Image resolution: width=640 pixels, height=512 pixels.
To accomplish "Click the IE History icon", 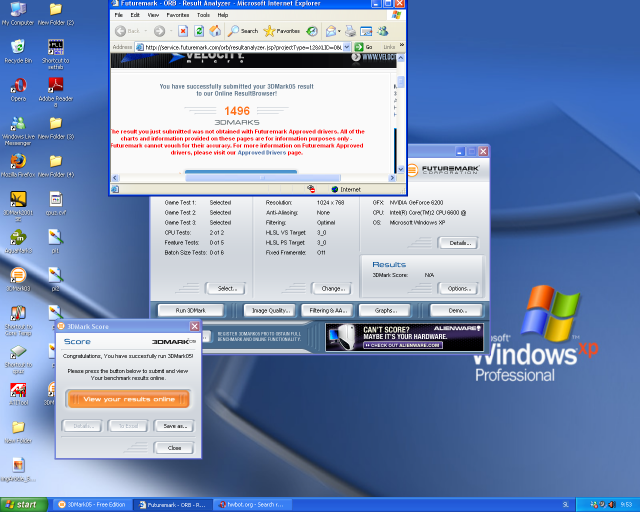I will (312, 31).
